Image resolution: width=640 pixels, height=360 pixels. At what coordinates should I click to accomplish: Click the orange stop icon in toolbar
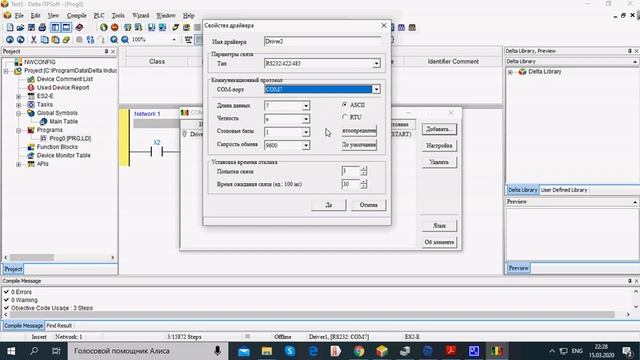115,27
